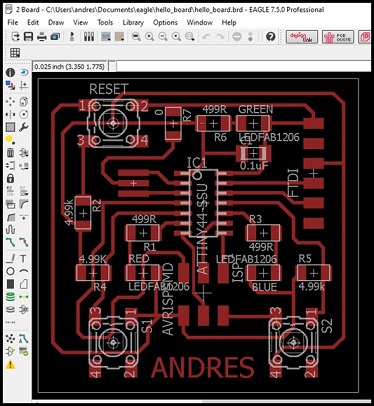Select the Delete (trash can) tool

coord(10,153)
